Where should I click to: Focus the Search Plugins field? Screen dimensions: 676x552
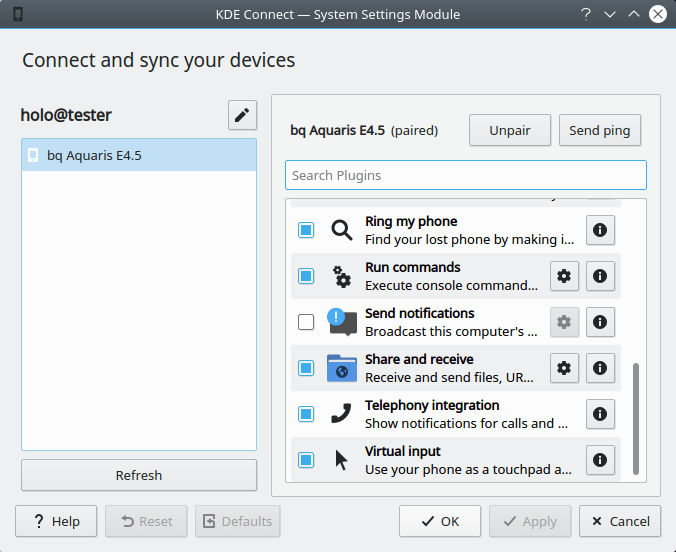point(466,175)
